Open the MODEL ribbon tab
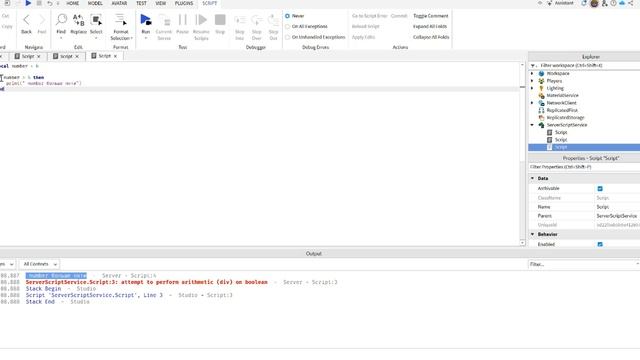The width and height of the screenshot is (640, 360). tap(95, 3)
